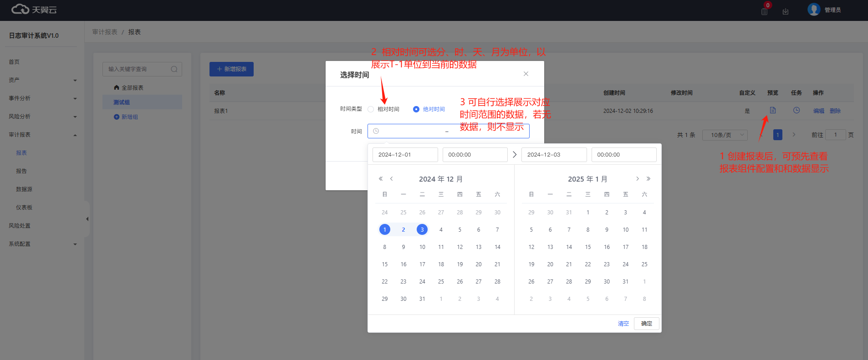This screenshot has height=360, width=868.
Task: Click 新增组 in the group tree
Action: click(x=130, y=117)
